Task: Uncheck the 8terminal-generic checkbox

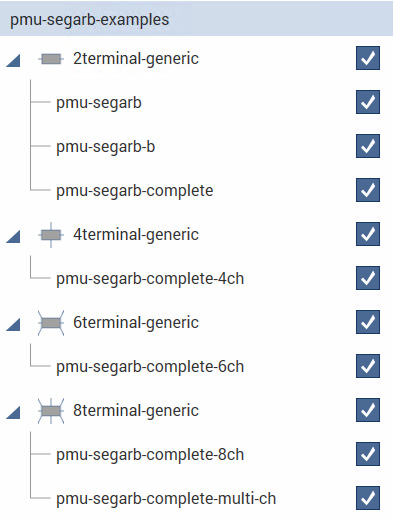Action: point(368,410)
